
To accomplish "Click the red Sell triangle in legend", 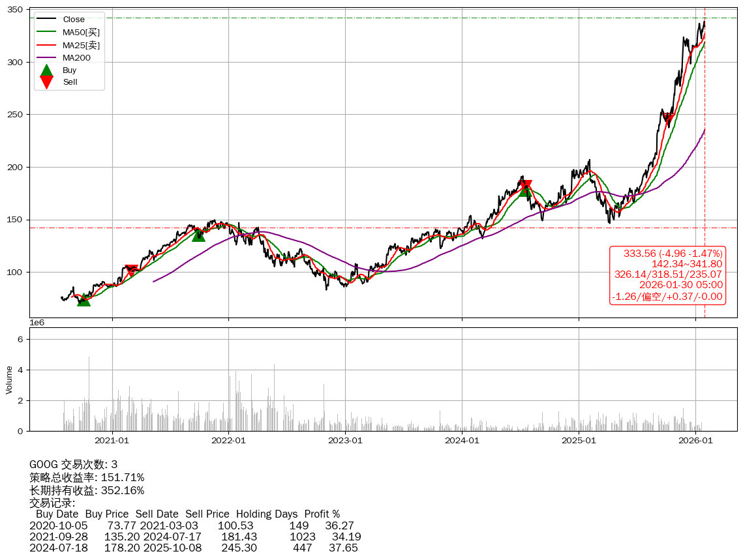I will [x=46, y=82].
